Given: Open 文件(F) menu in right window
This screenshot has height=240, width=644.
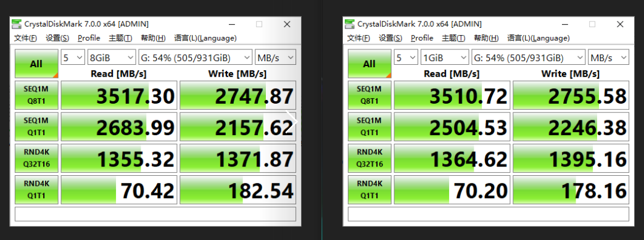Looking at the screenshot, I should tap(358, 38).
